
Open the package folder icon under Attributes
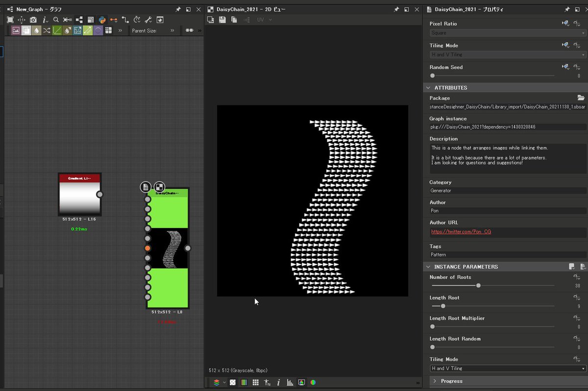[x=581, y=98]
